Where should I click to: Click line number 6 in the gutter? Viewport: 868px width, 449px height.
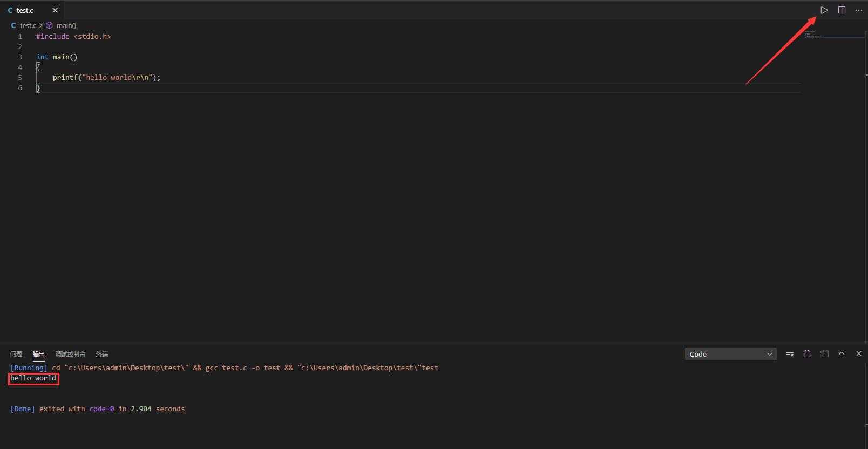(20, 88)
